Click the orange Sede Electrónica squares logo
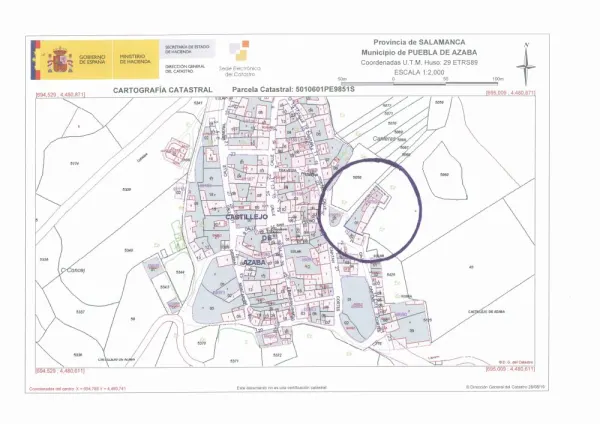600x424 pixels. click(239, 51)
